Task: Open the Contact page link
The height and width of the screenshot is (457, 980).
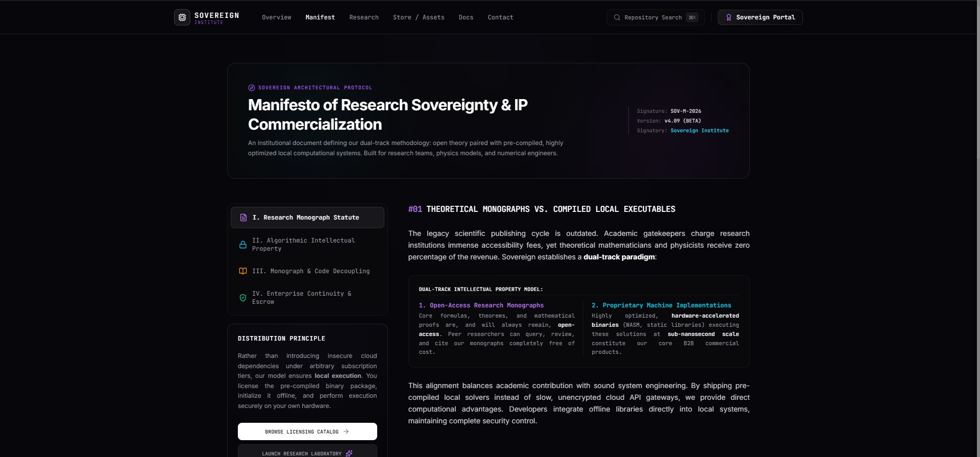Action: pyautogui.click(x=500, y=17)
